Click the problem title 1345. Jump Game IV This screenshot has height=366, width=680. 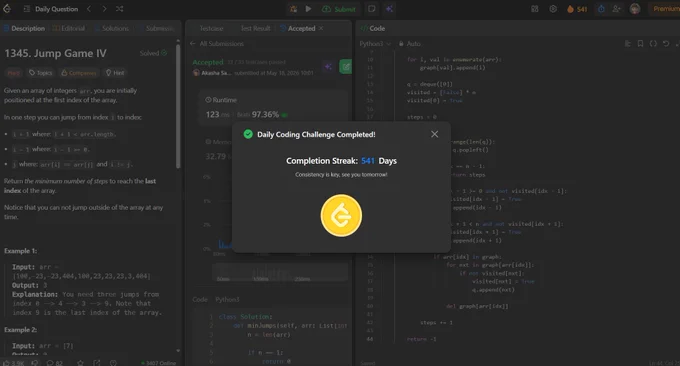[56, 53]
